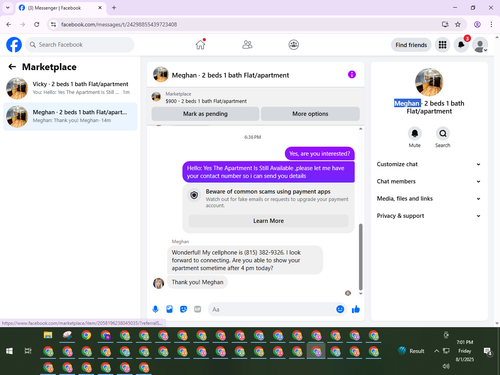Attach a file icon in composer

169,309
